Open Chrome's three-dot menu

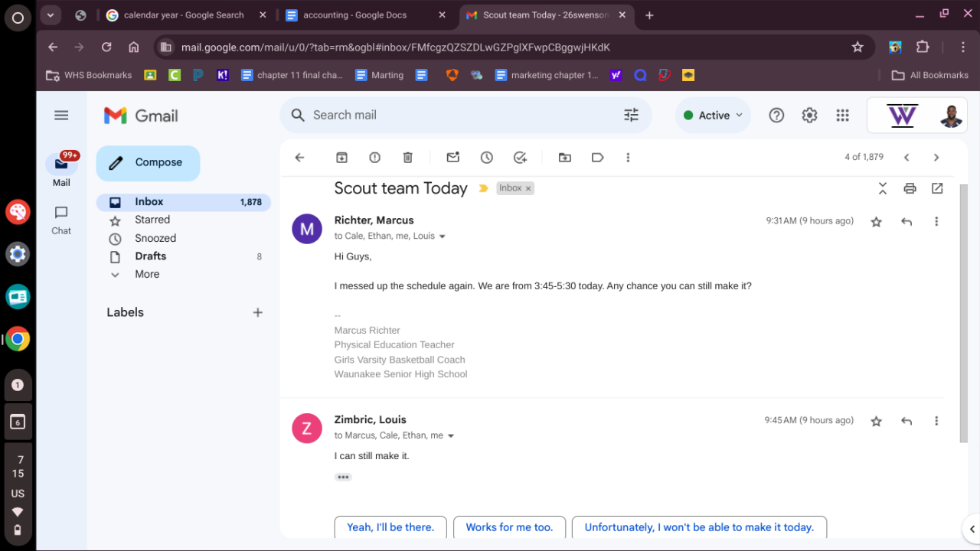(x=964, y=47)
